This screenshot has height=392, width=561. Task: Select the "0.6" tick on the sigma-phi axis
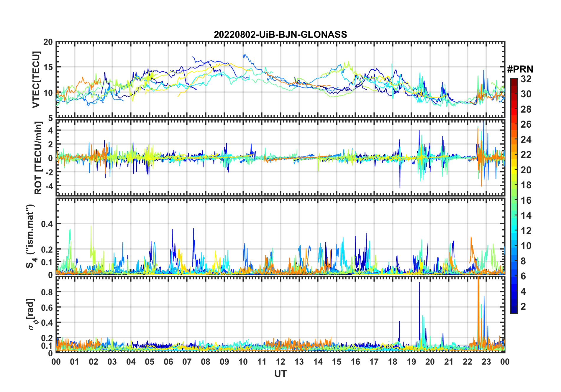pos(47,307)
